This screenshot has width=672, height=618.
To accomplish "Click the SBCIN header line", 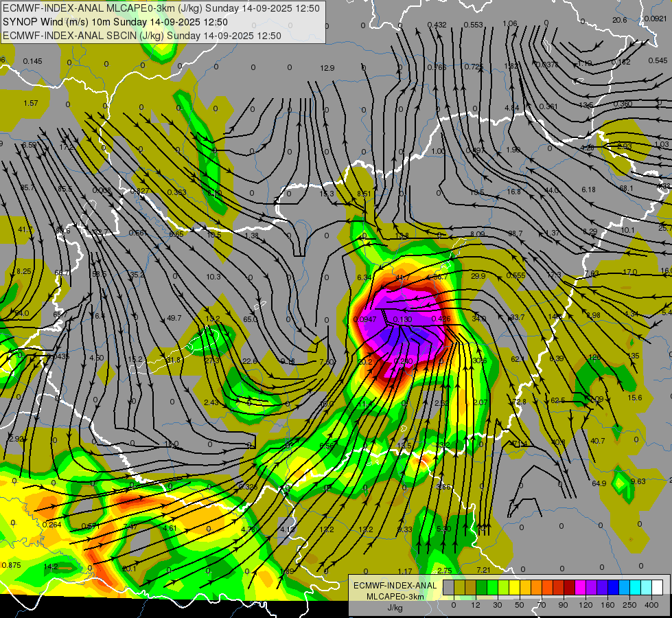I will 142,36.
